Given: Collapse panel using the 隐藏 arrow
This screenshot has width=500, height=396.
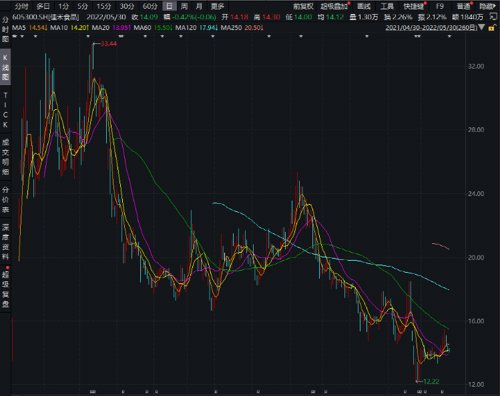Looking at the screenshot, I should coord(487,6).
